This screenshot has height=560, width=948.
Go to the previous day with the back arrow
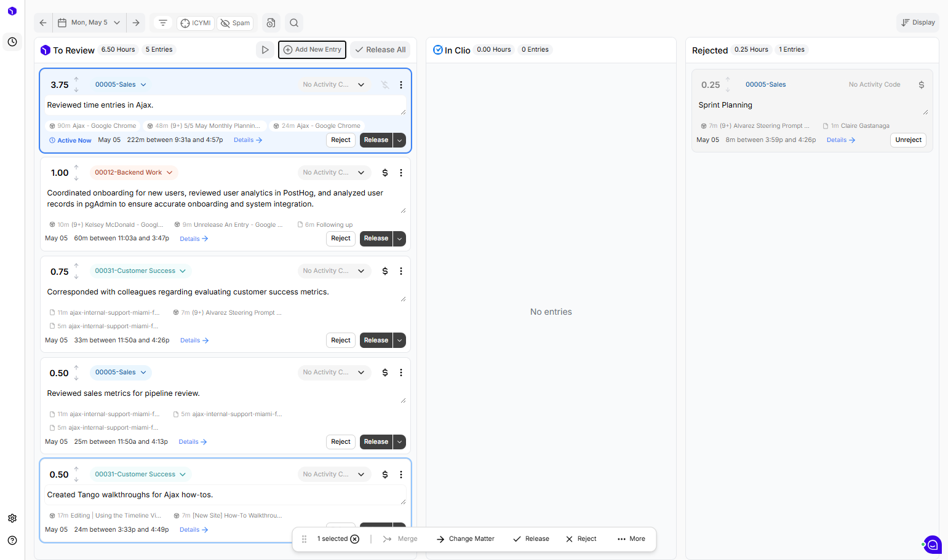43,23
